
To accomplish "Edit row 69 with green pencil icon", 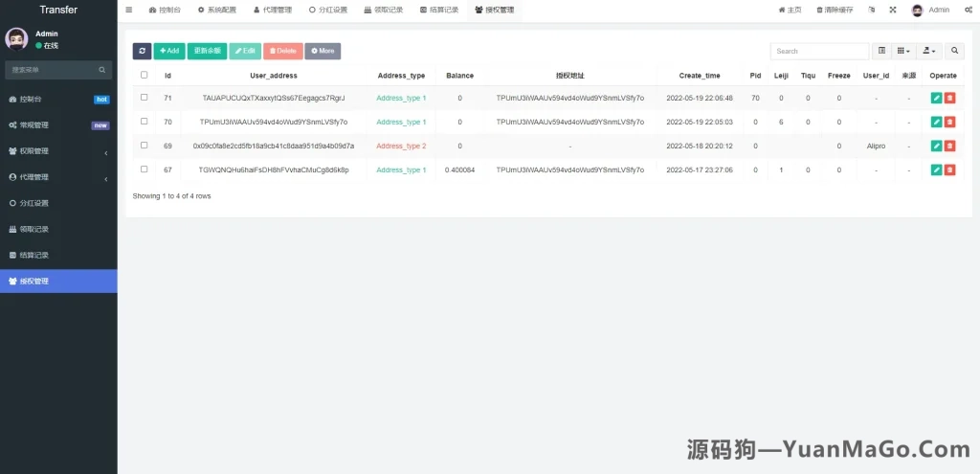I will 936,146.
